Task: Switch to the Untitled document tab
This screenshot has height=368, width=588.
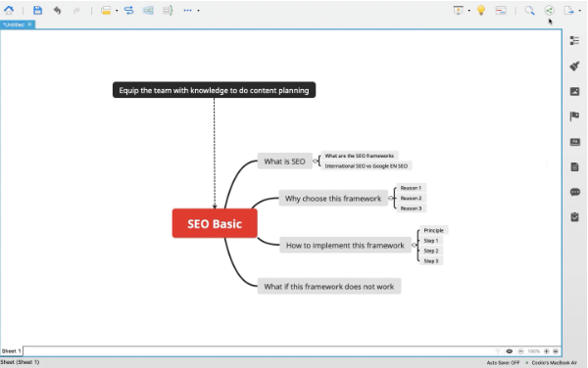Action: coord(14,24)
